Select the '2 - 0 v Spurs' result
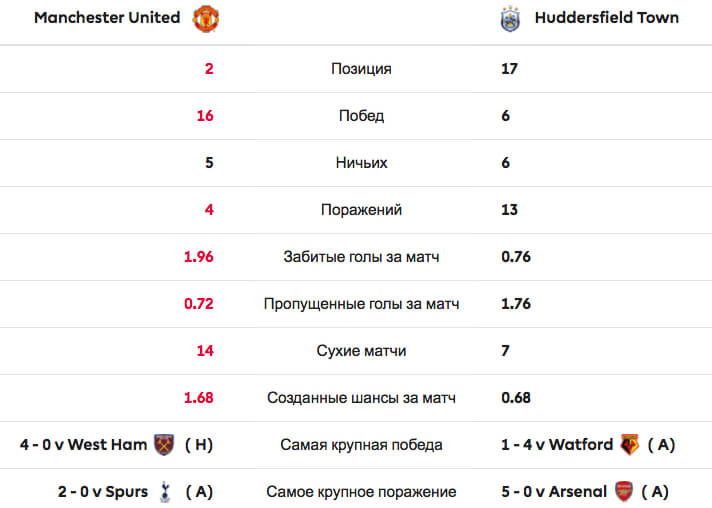This screenshot has height=508, width=712. [x=103, y=492]
